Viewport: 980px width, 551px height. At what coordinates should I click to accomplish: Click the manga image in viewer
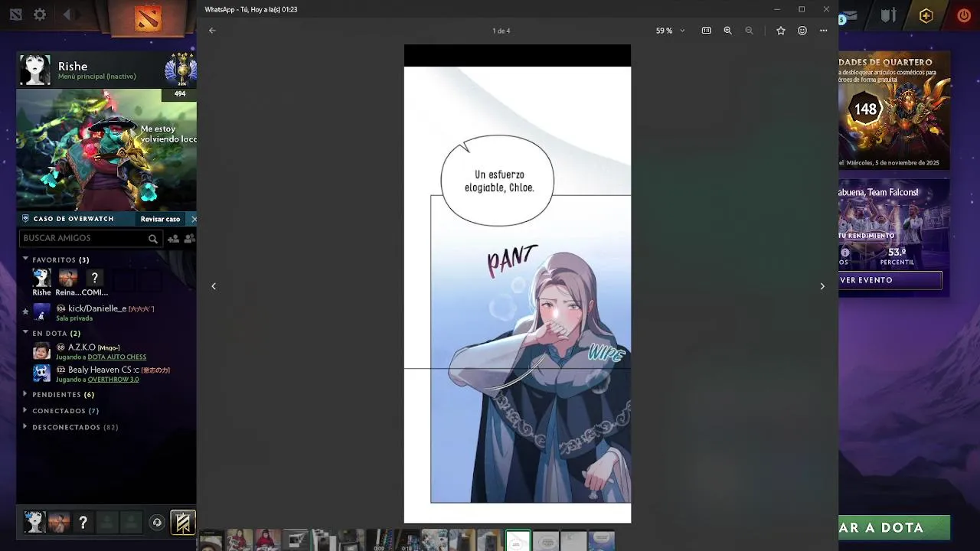[x=518, y=284]
